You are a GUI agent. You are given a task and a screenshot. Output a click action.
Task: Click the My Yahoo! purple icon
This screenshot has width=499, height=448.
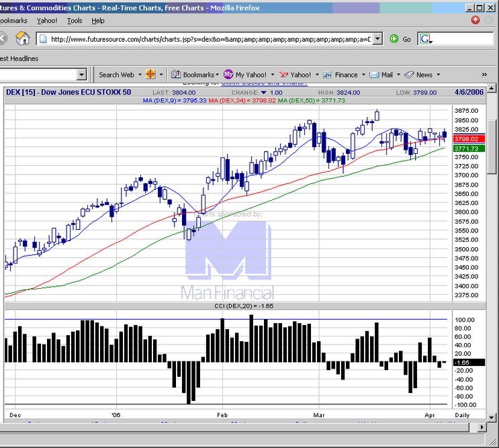(x=228, y=75)
